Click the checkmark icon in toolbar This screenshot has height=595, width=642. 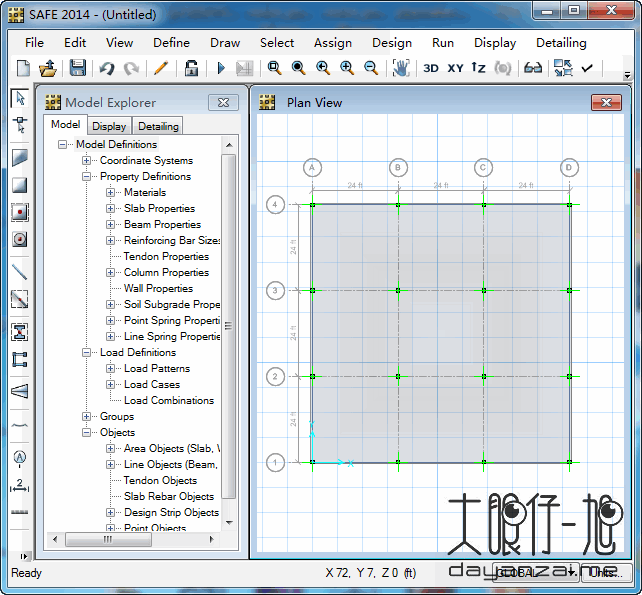tap(587, 68)
